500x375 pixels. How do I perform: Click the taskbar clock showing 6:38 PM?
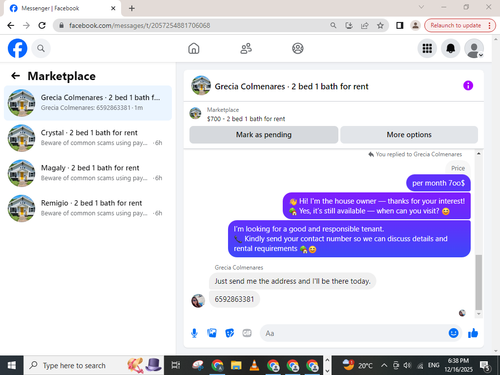pos(458,365)
